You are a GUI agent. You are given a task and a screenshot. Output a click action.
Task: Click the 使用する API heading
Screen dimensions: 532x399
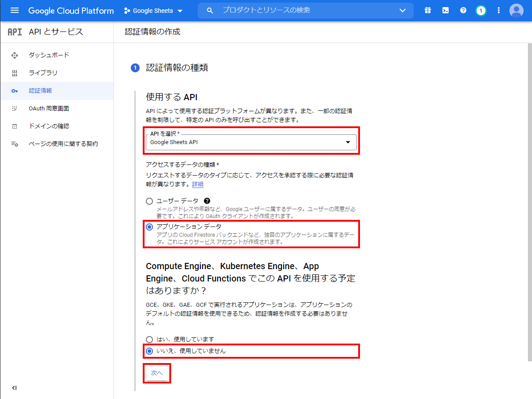click(x=172, y=97)
